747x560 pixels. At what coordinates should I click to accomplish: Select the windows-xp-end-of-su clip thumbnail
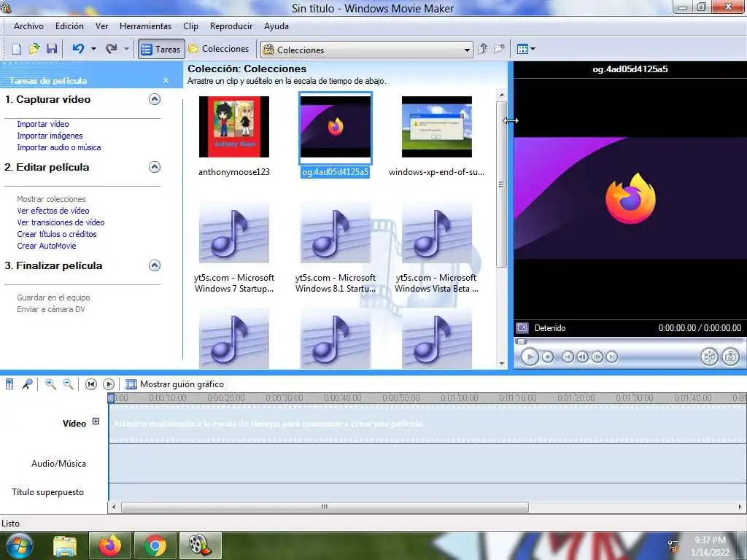[437, 127]
